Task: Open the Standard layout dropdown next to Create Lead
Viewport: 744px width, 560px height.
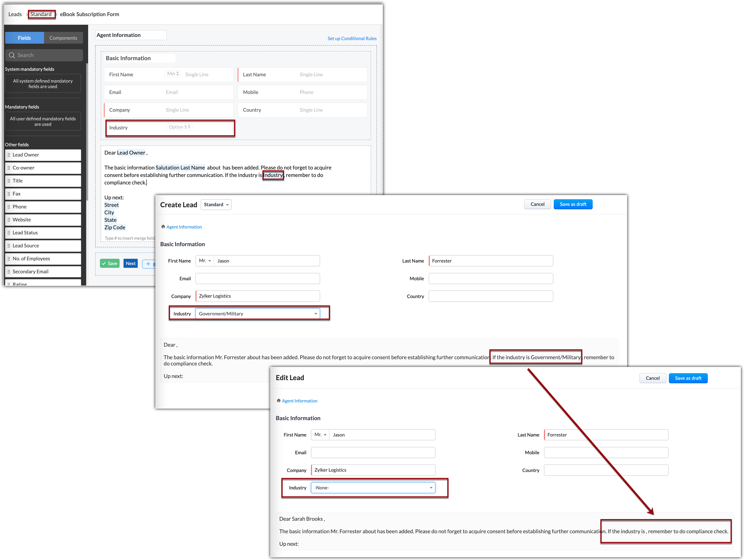Action: (x=216, y=205)
